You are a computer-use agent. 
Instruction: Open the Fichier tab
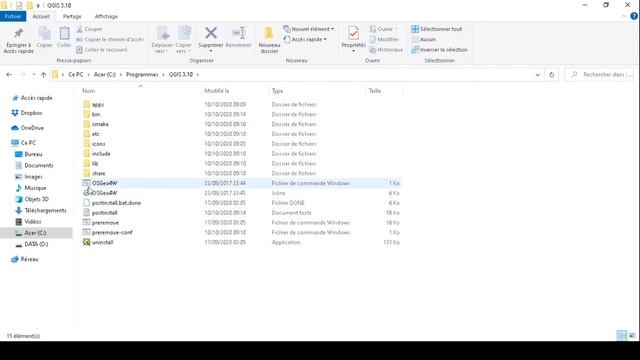pyautogui.click(x=13, y=16)
